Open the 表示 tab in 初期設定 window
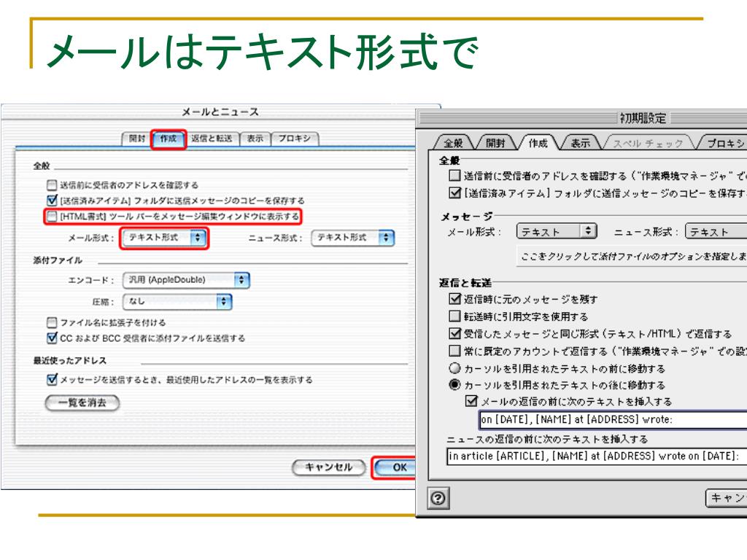The width and height of the screenshot is (747, 560). (x=580, y=143)
